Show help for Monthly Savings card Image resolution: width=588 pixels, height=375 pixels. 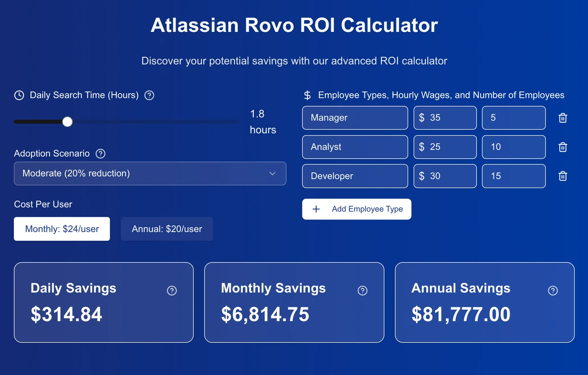click(x=363, y=291)
